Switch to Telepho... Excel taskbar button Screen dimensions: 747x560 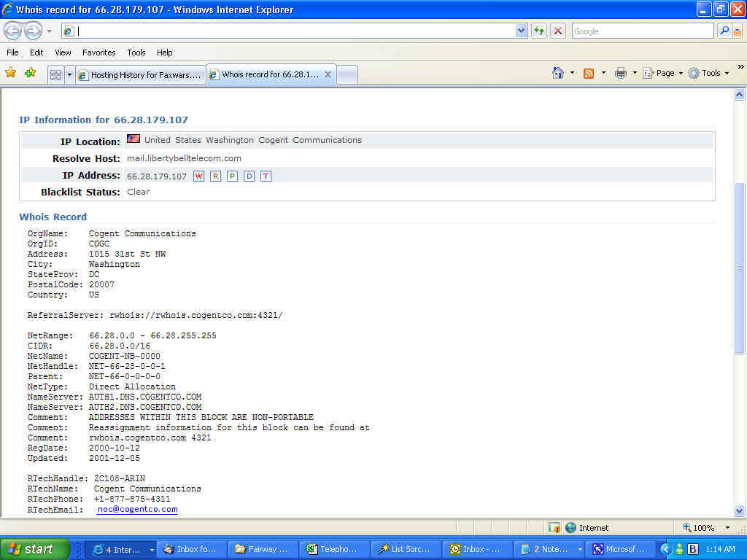pos(334,549)
